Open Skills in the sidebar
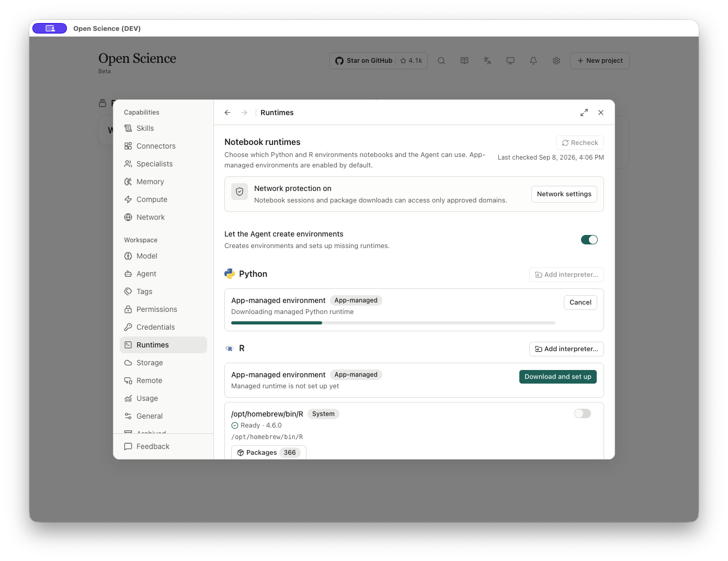The width and height of the screenshot is (728, 561). point(163,128)
